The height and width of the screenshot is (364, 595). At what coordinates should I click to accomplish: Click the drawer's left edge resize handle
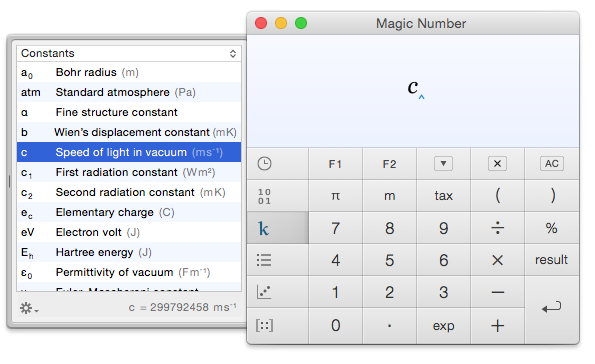pos(9,181)
